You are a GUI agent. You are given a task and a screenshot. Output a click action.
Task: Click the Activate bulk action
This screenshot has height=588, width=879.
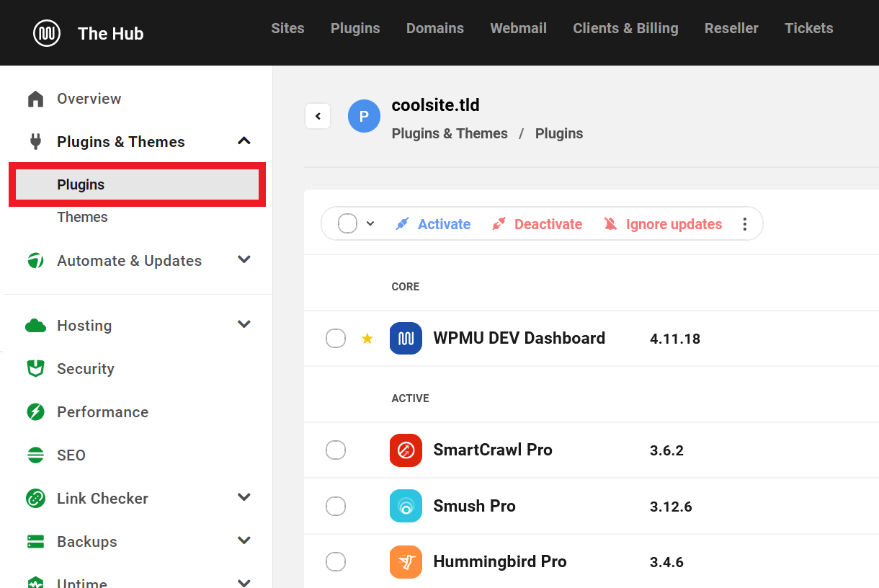coord(433,224)
